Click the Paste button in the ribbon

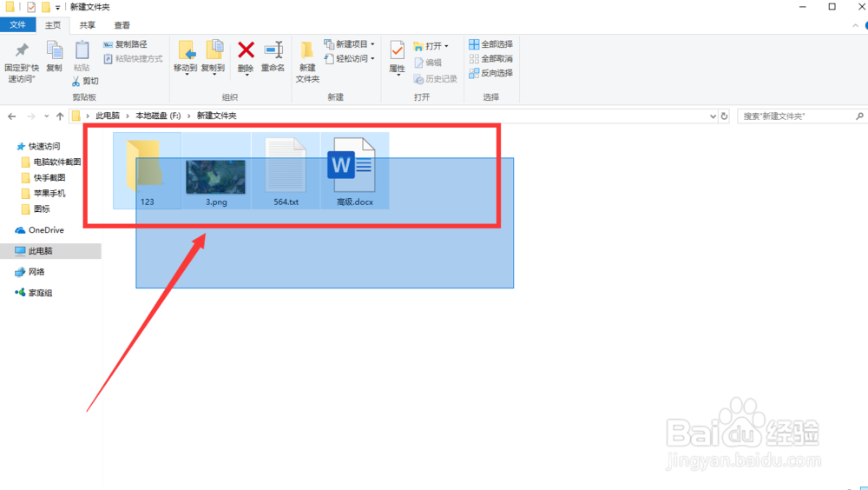tap(82, 56)
